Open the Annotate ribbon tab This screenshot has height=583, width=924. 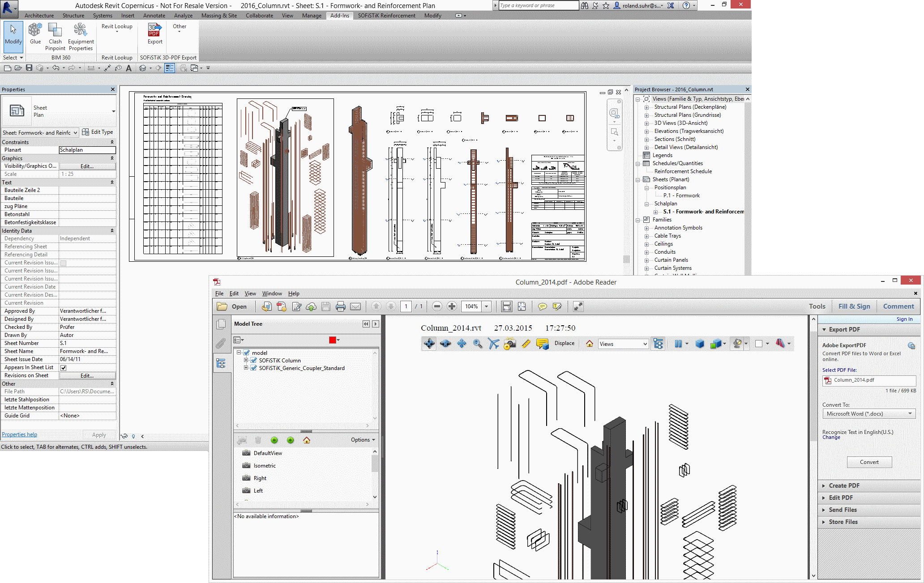(154, 16)
